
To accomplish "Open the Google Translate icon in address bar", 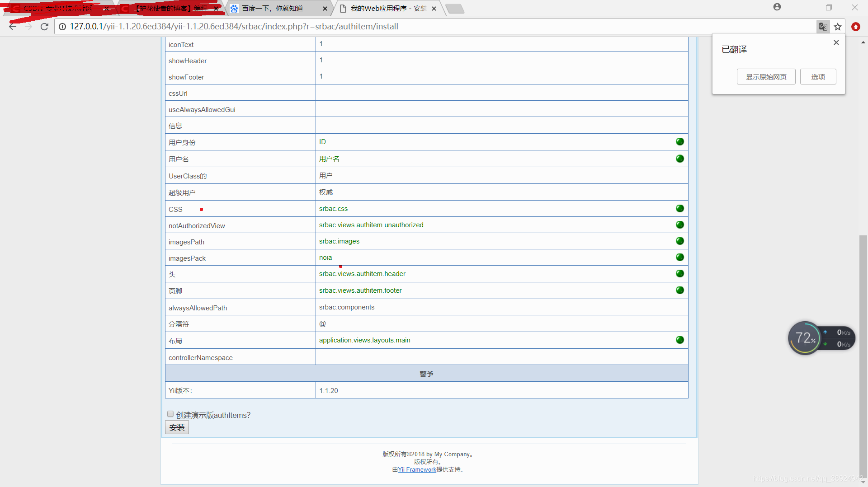I will pyautogui.click(x=823, y=27).
